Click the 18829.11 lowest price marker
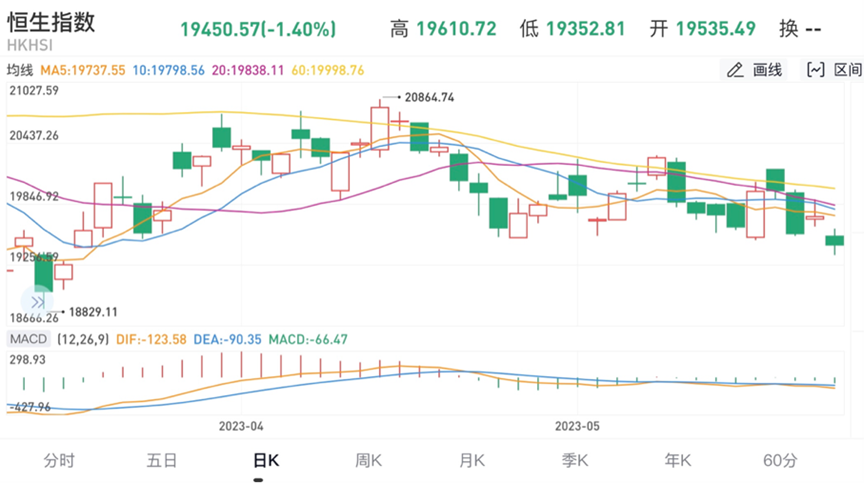Viewport: 864px width, 483px height. pos(93,312)
